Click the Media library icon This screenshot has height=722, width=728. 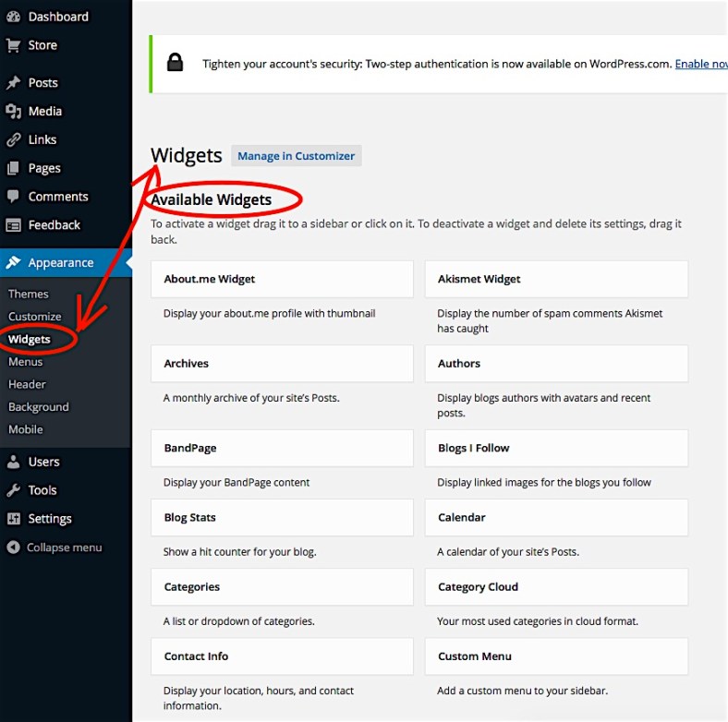pos(13,112)
